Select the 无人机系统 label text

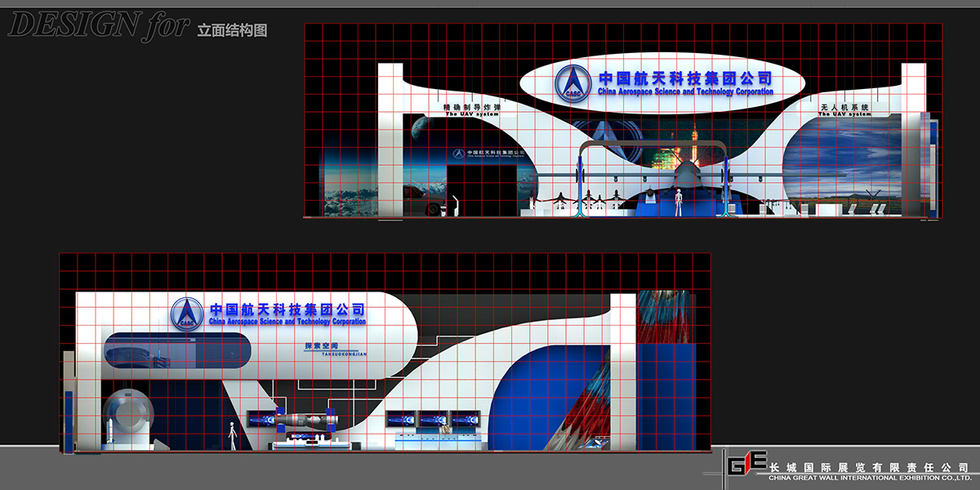point(845,107)
